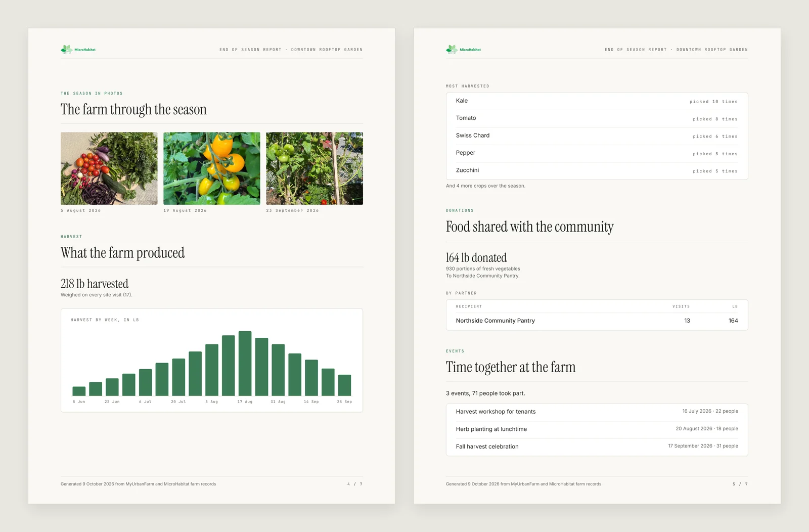Viewport: 809px width, 532px height.
Task: Click 'Weighed on every site visit (17).' note
Action: point(97,295)
